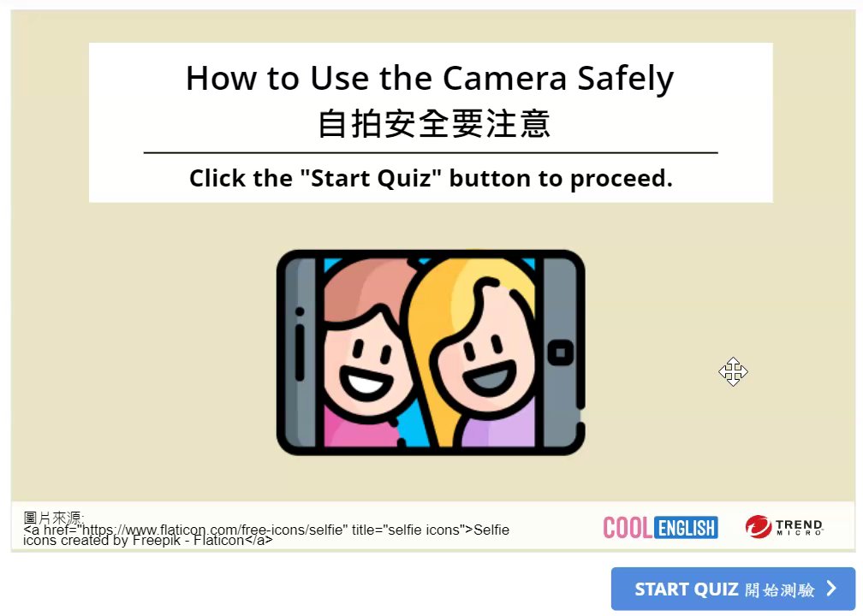Click the "Click the Start Quiz button" instruction text
The width and height of the screenshot is (863, 616).
coord(431,178)
